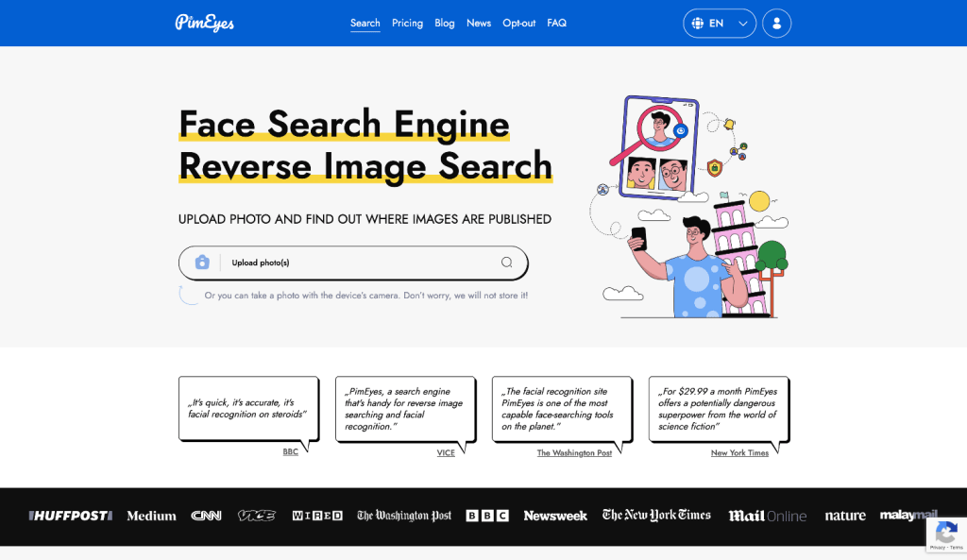967x560 pixels.
Task: Click the HuffPost logo
Action: pyautogui.click(x=70, y=516)
